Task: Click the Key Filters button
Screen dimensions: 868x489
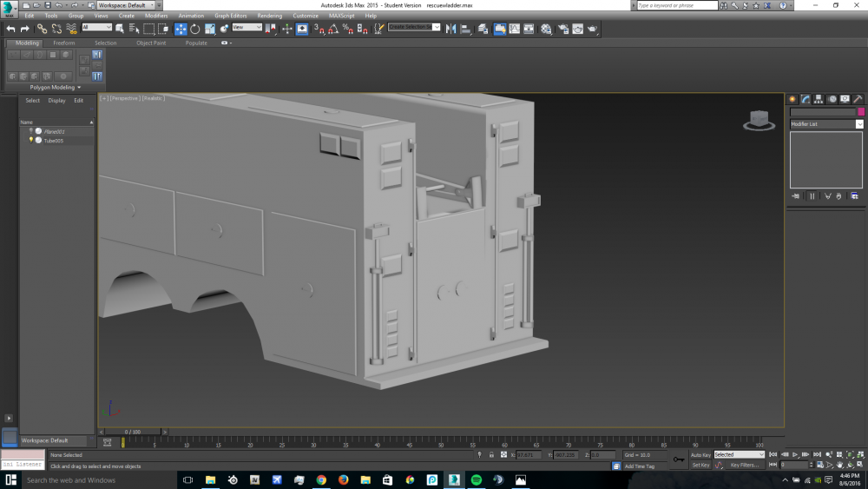Action: coord(745,465)
